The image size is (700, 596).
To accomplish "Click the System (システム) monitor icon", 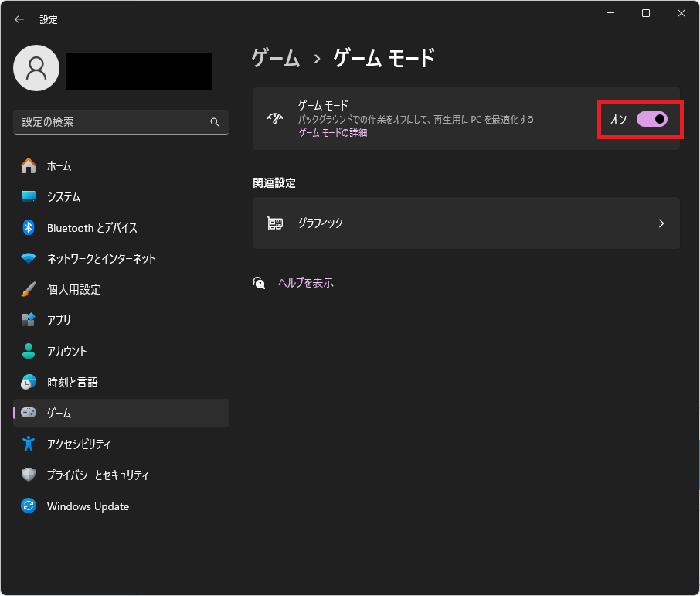I will pos(29,196).
